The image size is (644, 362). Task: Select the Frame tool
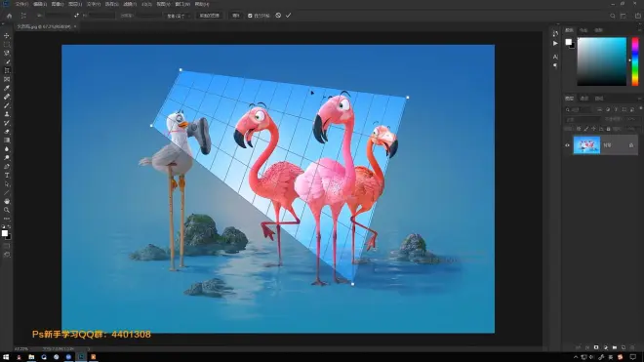click(x=7, y=79)
